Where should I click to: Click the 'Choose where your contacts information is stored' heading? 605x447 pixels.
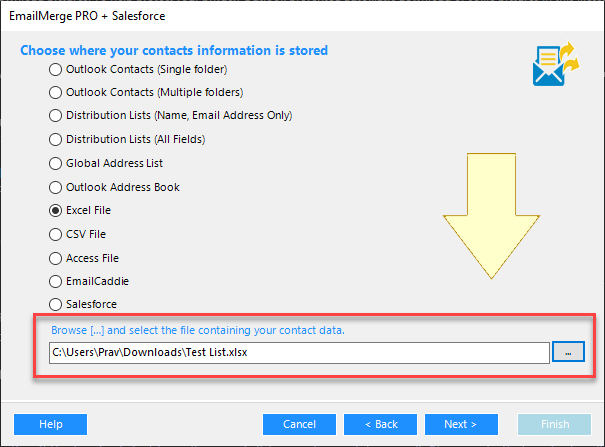174,51
